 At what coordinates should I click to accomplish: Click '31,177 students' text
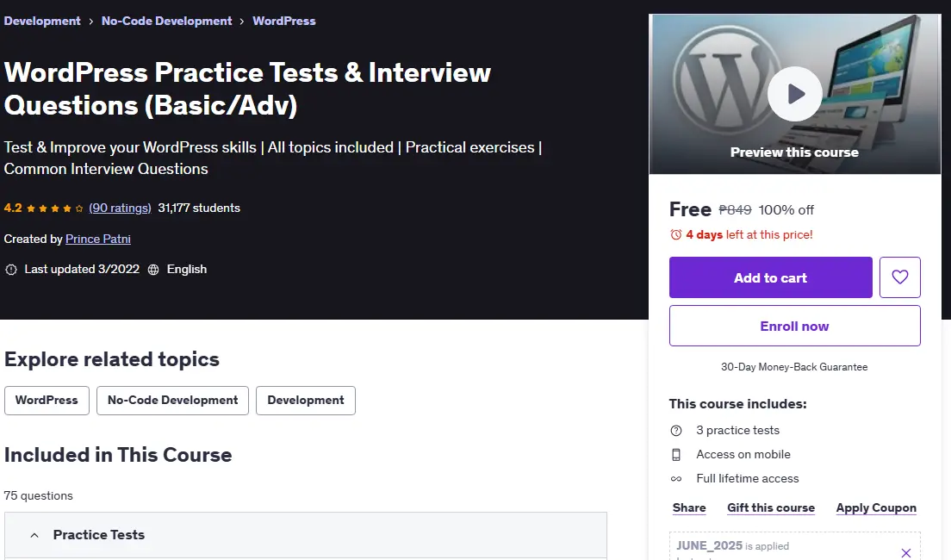pos(199,208)
